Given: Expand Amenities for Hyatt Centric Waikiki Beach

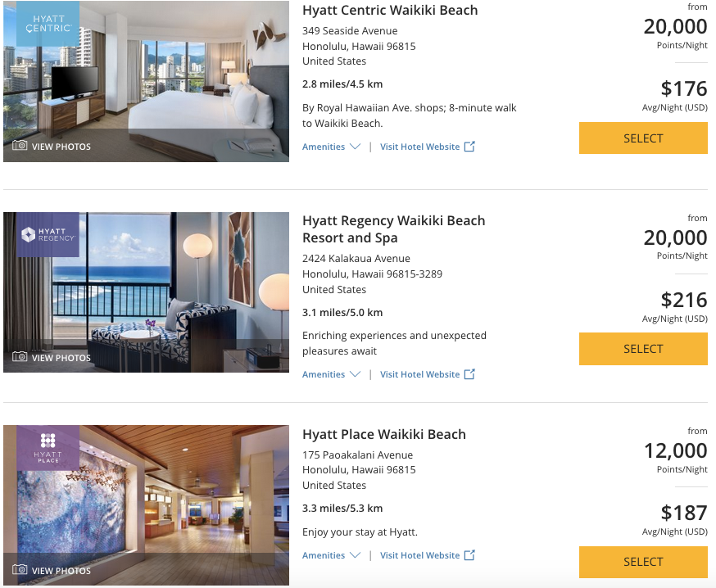Looking at the screenshot, I should (x=331, y=147).
